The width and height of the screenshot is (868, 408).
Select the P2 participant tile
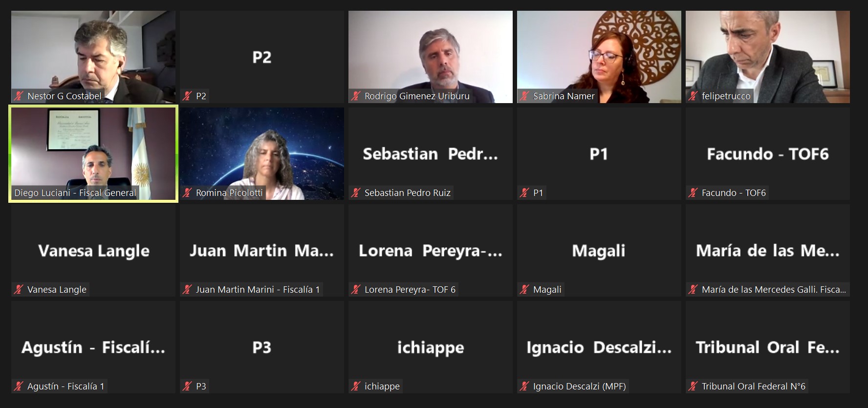pyautogui.click(x=262, y=57)
